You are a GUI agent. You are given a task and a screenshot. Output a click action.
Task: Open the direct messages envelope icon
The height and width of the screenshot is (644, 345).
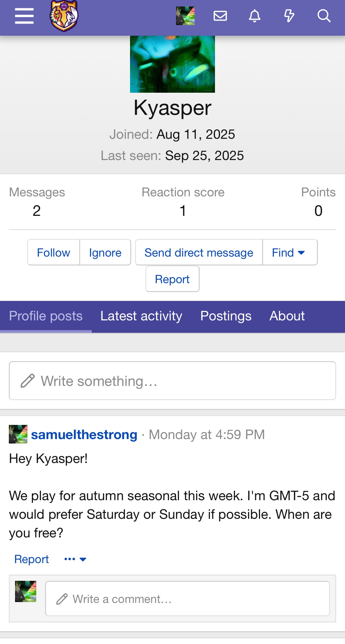(220, 16)
